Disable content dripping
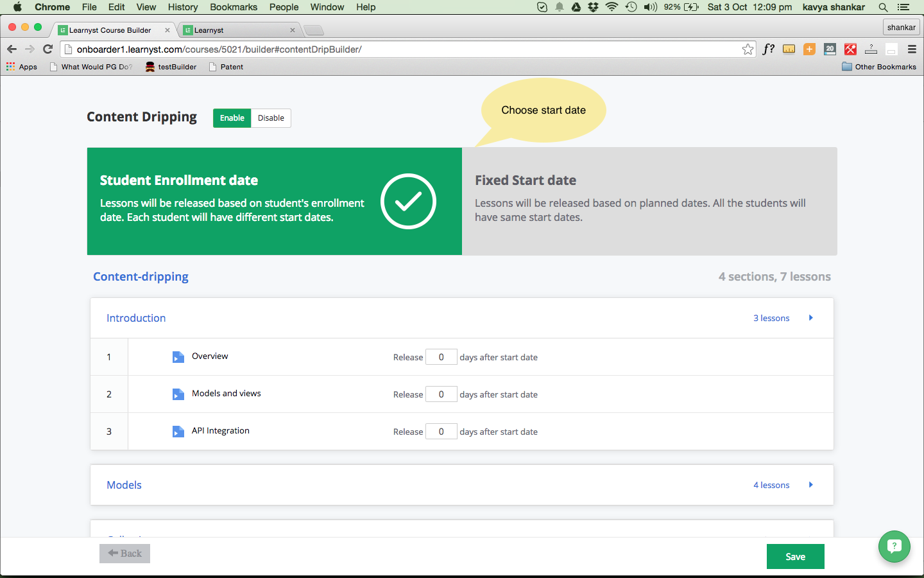 [x=271, y=118]
